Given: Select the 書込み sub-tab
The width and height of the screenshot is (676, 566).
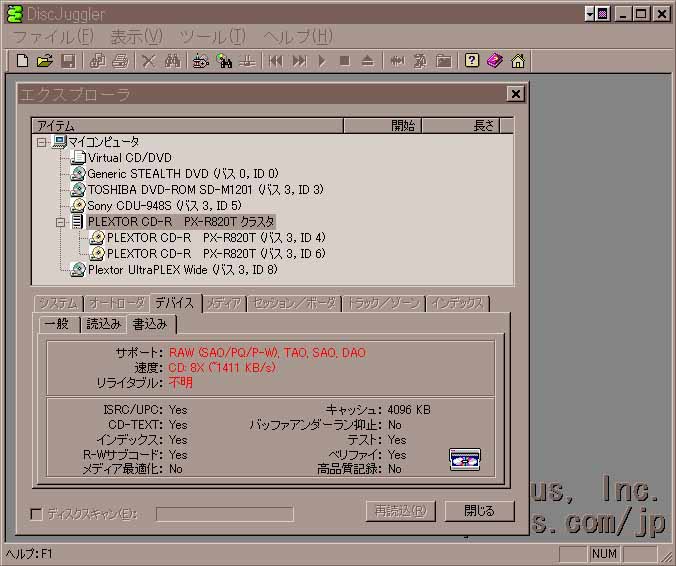Looking at the screenshot, I should point(150,324).
